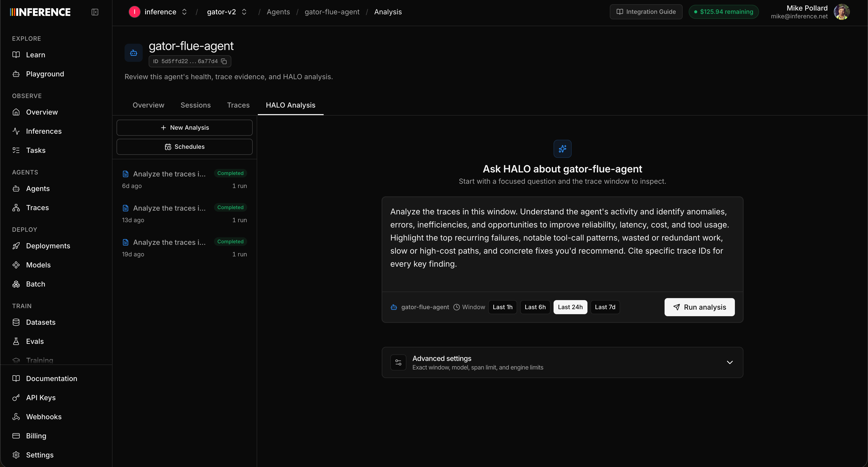The width and height of the screenshot is (868, 467).
Task: Start a New Analysis
Action: [x=184, y=128]
